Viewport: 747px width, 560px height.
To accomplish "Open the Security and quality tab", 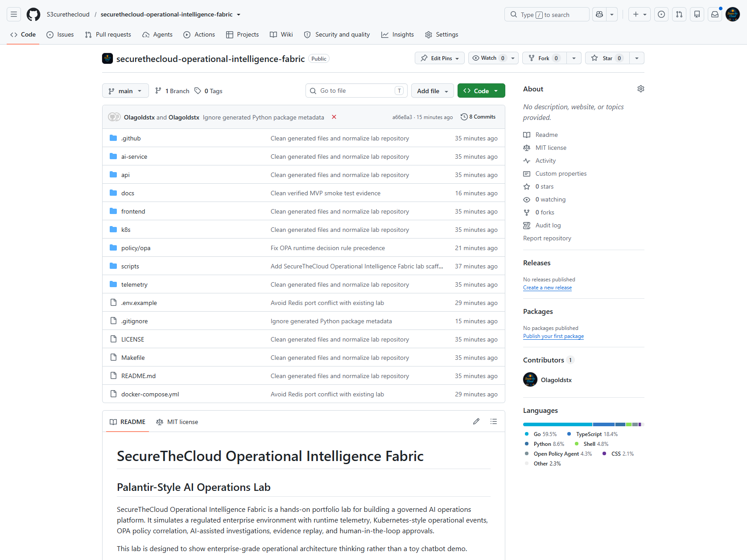I will [x=337, y=34].
